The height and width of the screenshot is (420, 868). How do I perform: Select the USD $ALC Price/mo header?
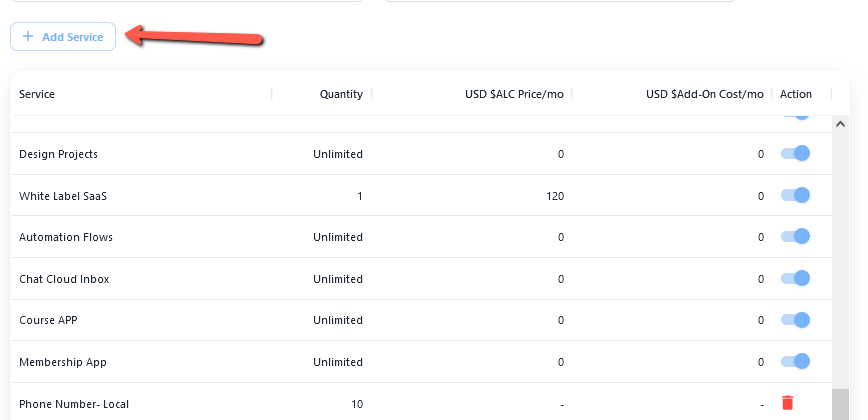pyautogui.click(x=514, y=94)
